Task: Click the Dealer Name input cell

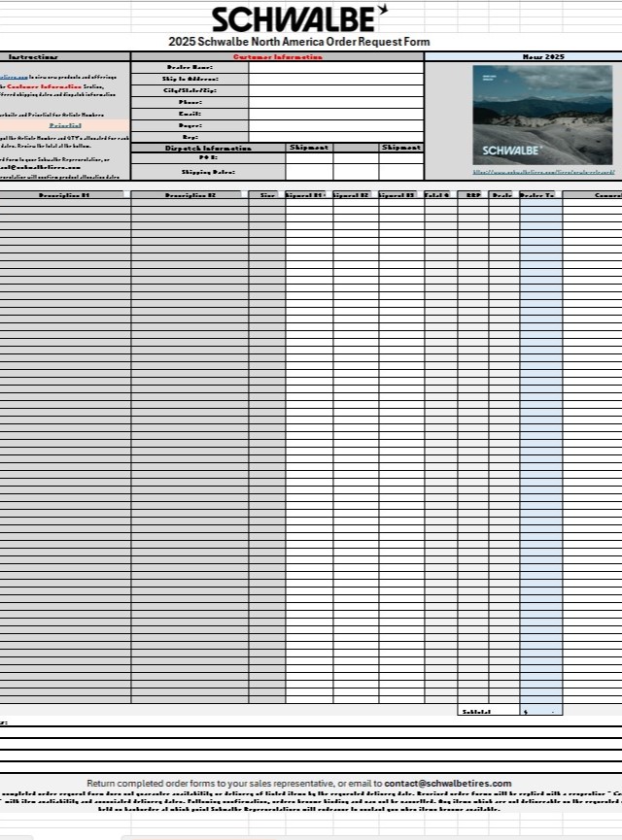Action: click(x=336, y=68)
